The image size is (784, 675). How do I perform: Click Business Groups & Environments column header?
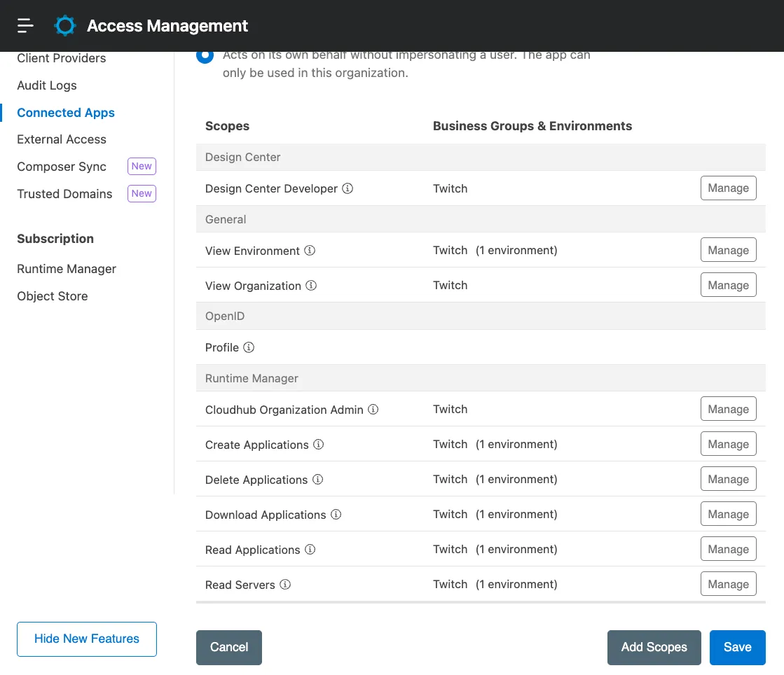(x=532, y=126)
